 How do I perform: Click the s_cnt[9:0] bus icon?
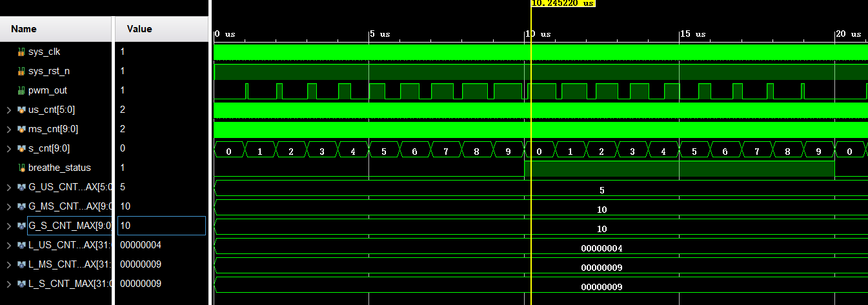(21, 148)
